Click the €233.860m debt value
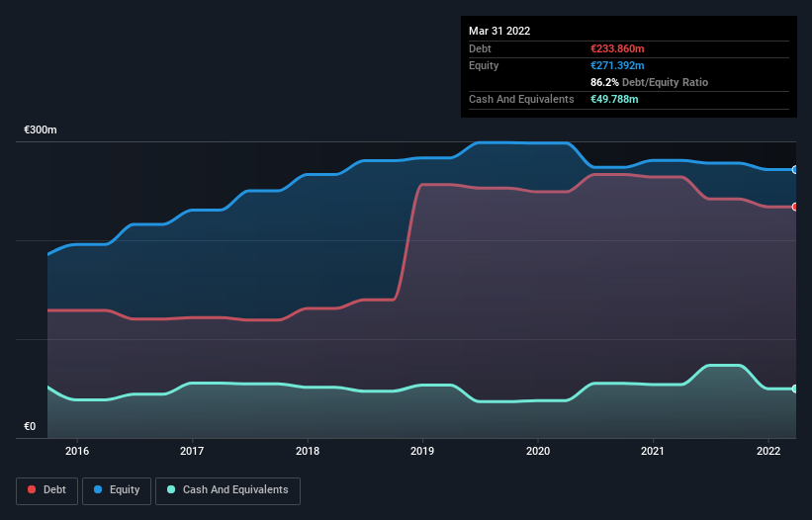 pos(617,48)
